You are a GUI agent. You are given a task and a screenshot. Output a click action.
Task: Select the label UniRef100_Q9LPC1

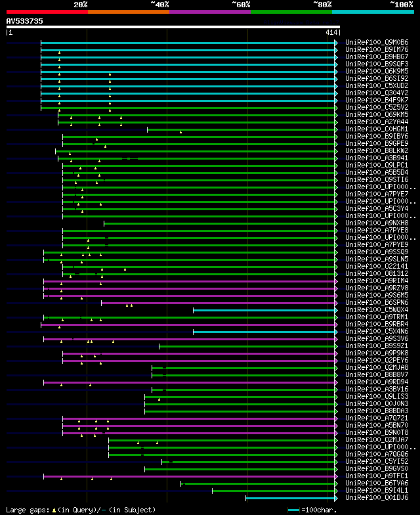point(377,166)
